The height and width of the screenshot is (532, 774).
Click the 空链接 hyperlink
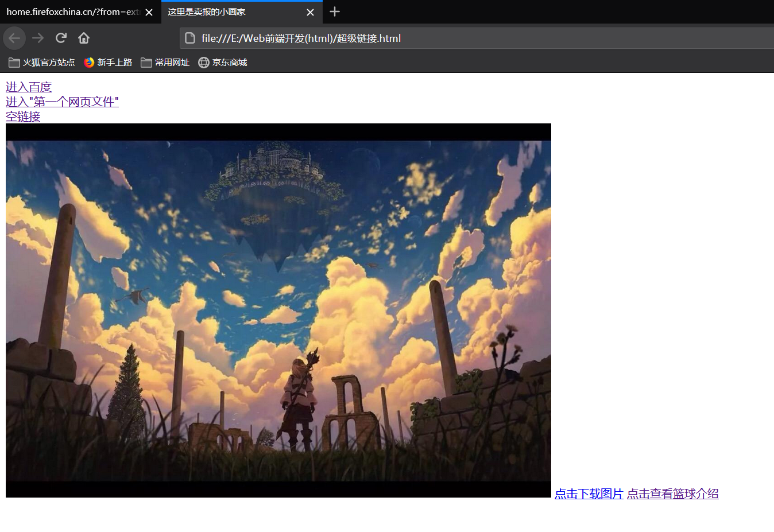click(23, 117)
